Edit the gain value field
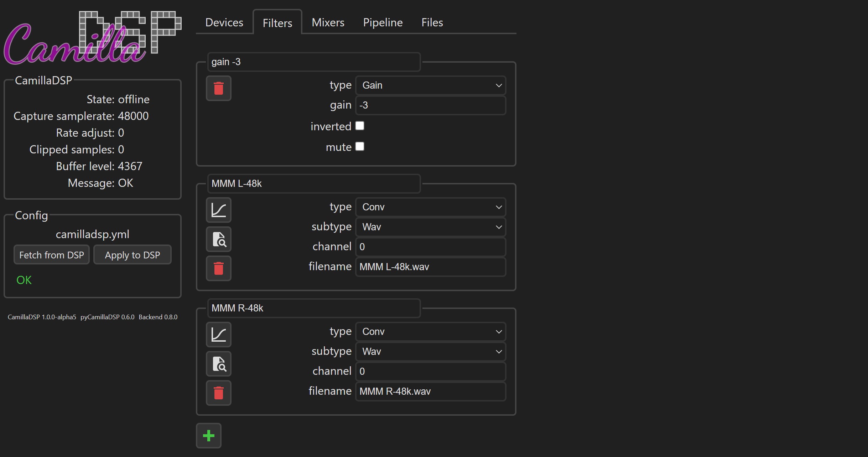This screenshot has height=457, width=868. 431,105
